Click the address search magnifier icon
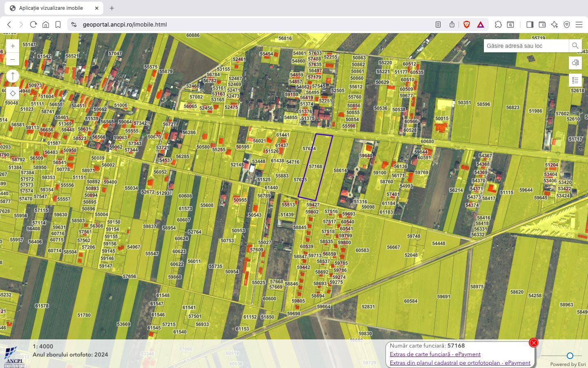This screenshot has height=368, width=588. [x=575, y=46]
